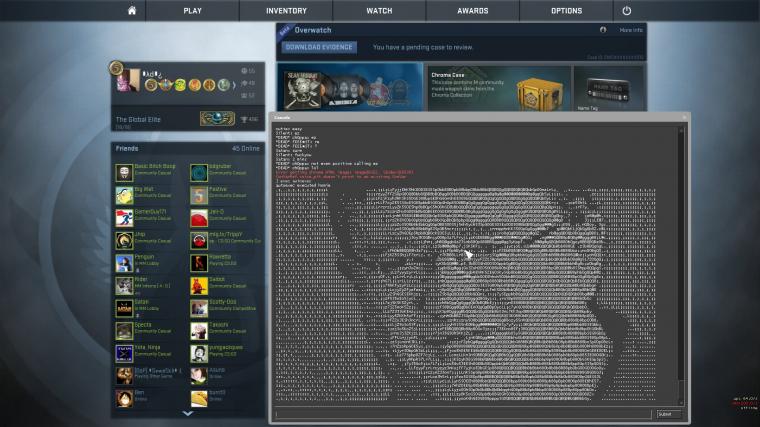Screen dimensions: 760x427
Task: Open the INVENTORY menu
Action: coord(286,10)
